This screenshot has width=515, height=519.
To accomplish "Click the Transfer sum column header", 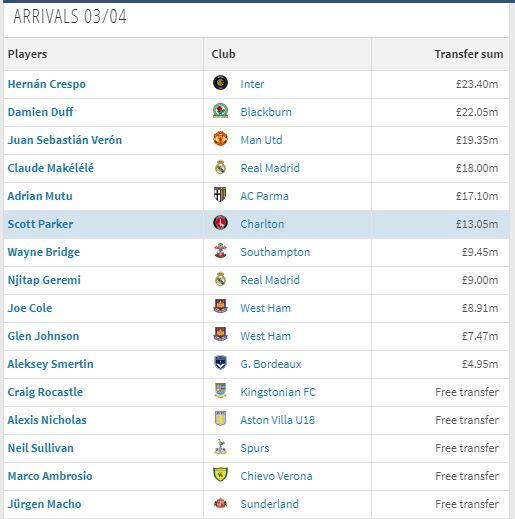I will 469,54.
